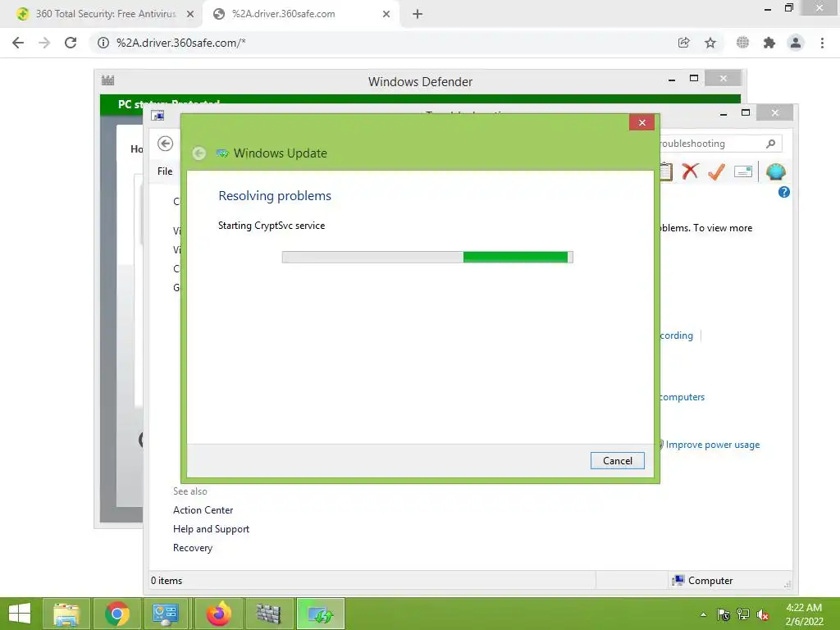Image resolution: width=840 pixels, height=630 pixels.
Task: Open the blue help question mark icon
Action: (783, 192)
